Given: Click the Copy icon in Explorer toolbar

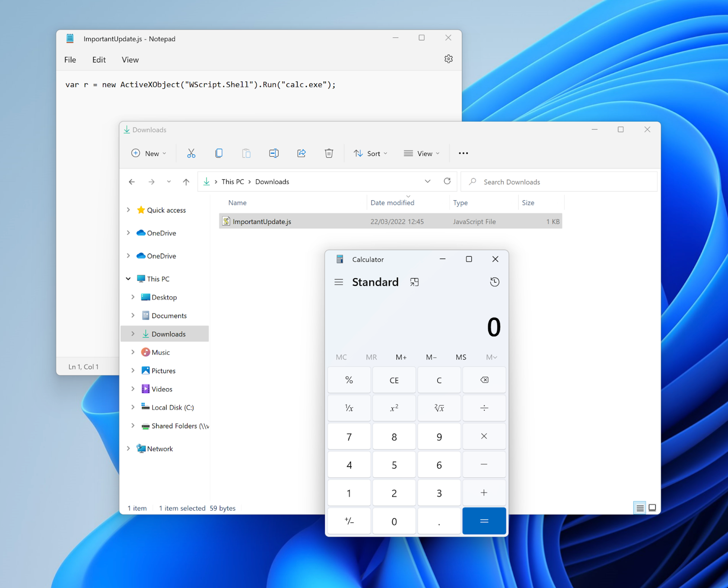Looking at the screenshot, I should (x=219, y=153).
